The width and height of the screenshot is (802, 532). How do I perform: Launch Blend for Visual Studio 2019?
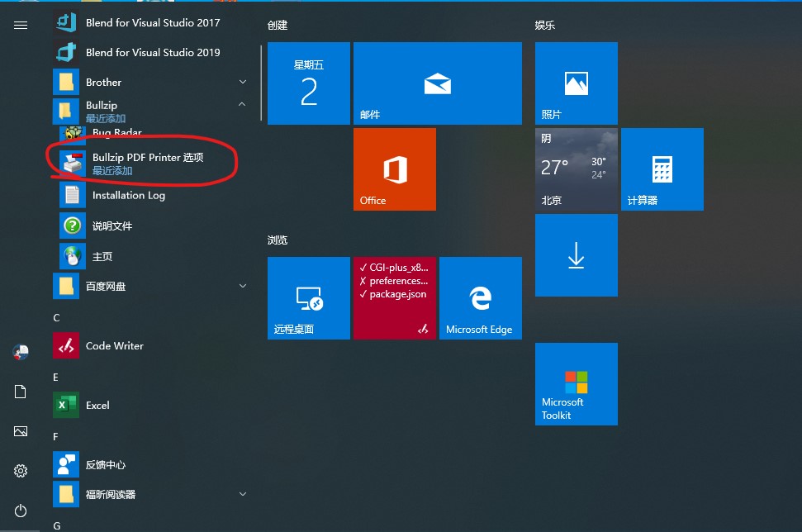151,52
